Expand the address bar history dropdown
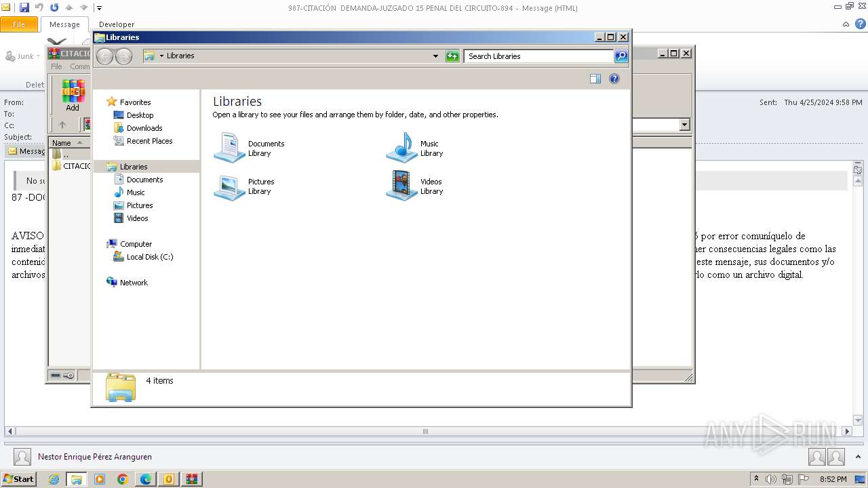 (435, 56)
